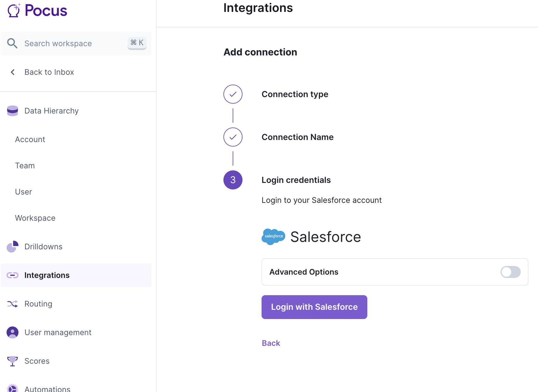Open User management section
The image size is (538, 392).
[58, 332]
